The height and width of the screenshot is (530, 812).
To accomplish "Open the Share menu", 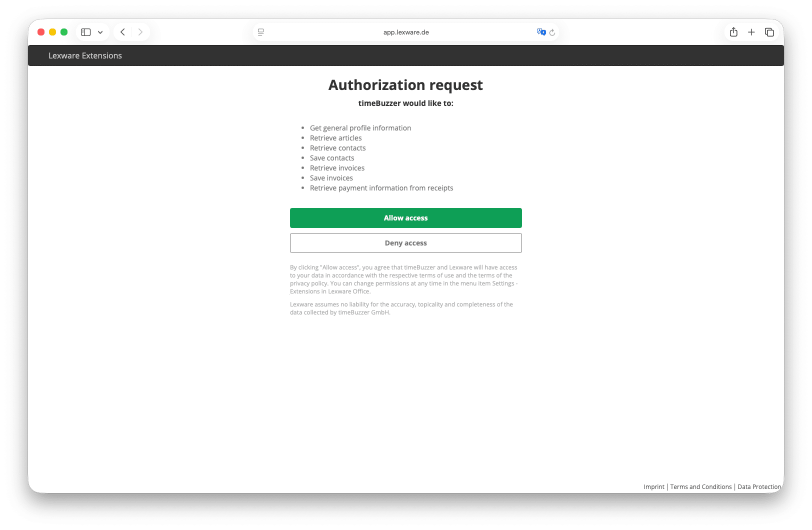I will coord(733,32).
